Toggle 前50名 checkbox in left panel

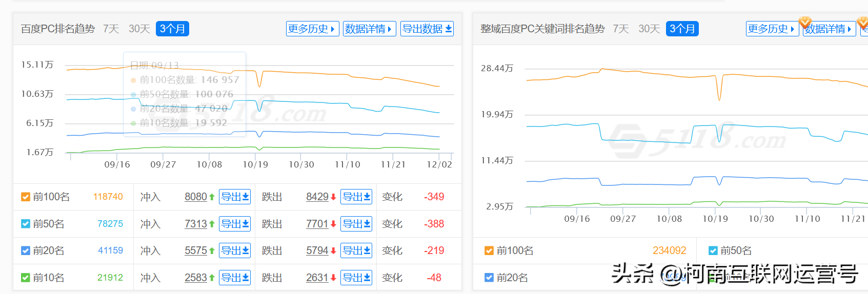click(x=26, y=224)
